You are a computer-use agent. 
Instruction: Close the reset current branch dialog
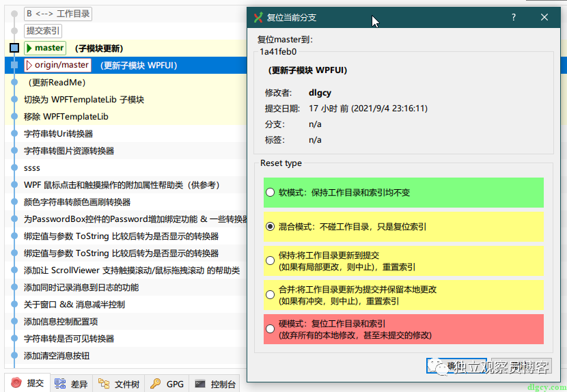pos(544,17)
